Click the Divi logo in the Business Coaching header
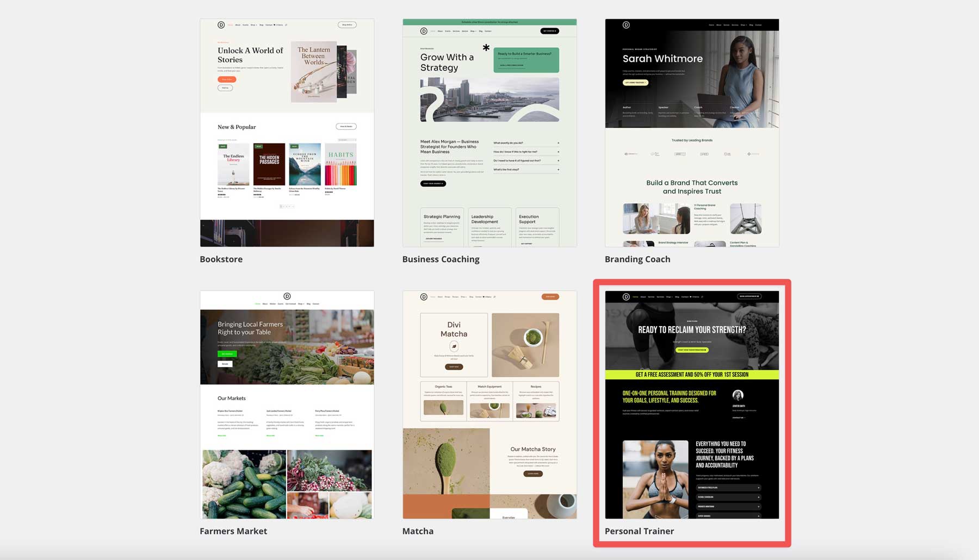The height and width of the screenshot is (560, 979). point(424,31)
